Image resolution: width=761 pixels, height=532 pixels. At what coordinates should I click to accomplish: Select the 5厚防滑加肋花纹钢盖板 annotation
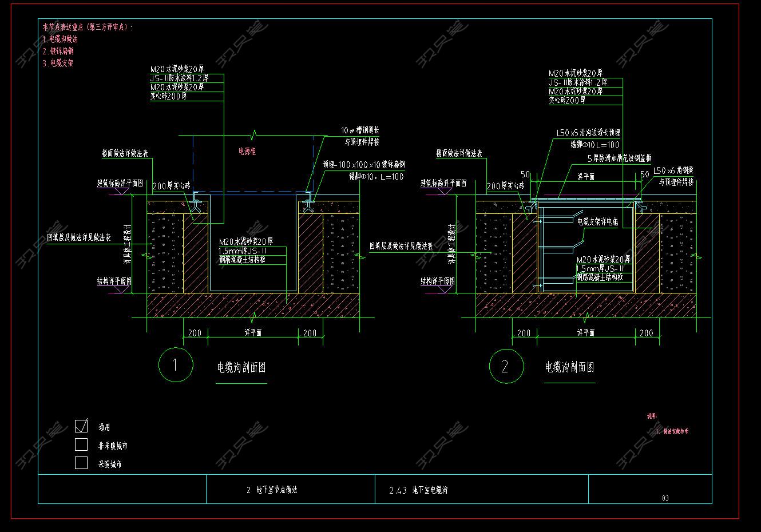[619, 158]
